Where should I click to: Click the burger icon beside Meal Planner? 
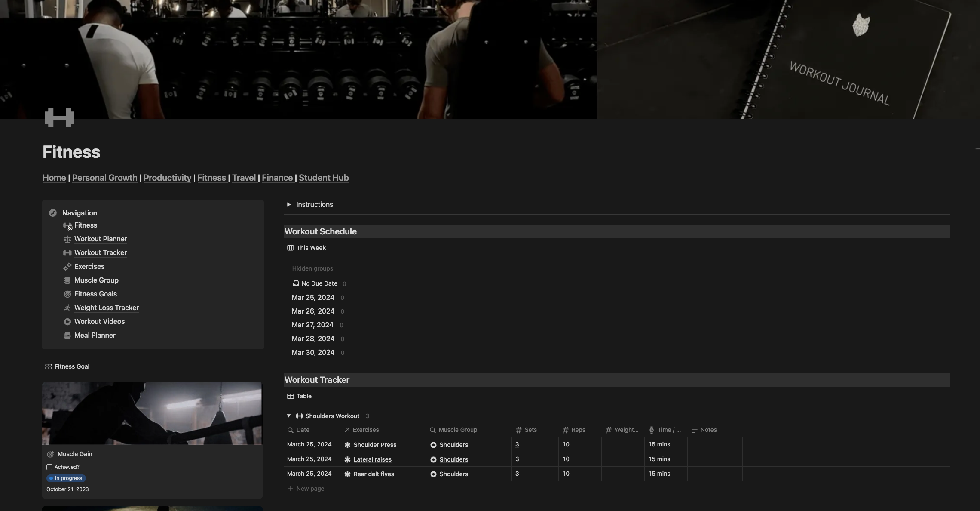(67, 336)
